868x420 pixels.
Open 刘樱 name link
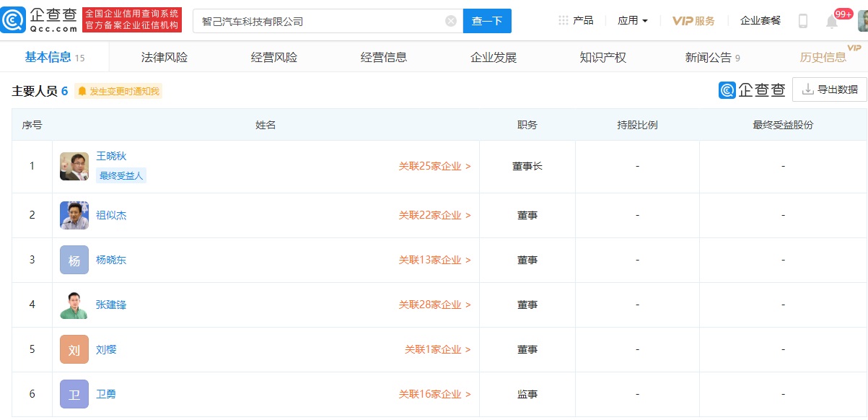(x=106, y=349)
